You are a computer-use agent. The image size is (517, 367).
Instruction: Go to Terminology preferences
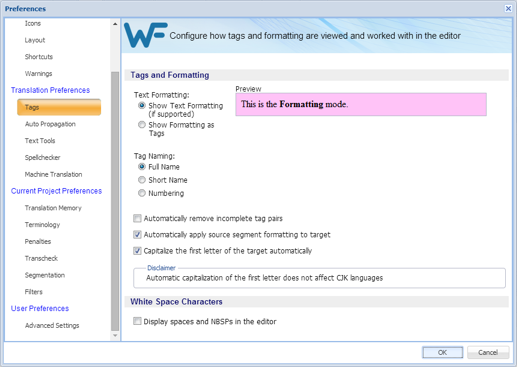tap(42, 225)
